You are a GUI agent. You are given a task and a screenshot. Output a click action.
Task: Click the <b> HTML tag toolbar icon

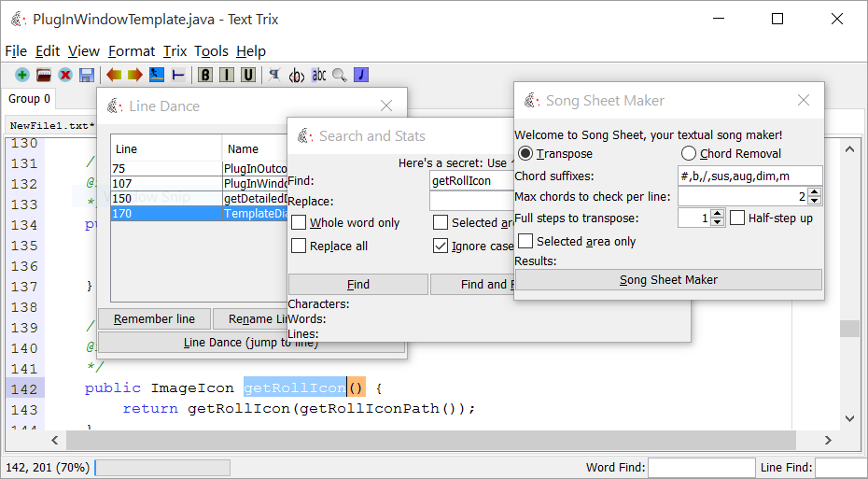tap(298, 75)
